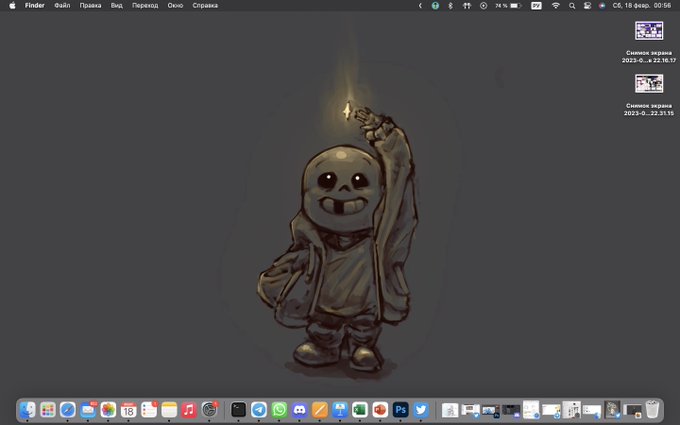The height and width of the screenshot is (425, 680).
Task: Click the green circular status icon
Action: click(435, 6)
